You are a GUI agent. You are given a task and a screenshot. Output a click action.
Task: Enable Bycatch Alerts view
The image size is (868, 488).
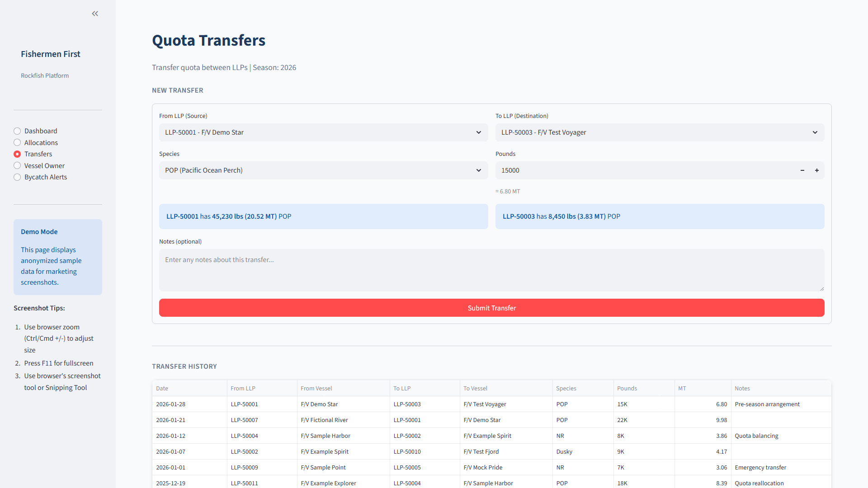pos(17,177)
